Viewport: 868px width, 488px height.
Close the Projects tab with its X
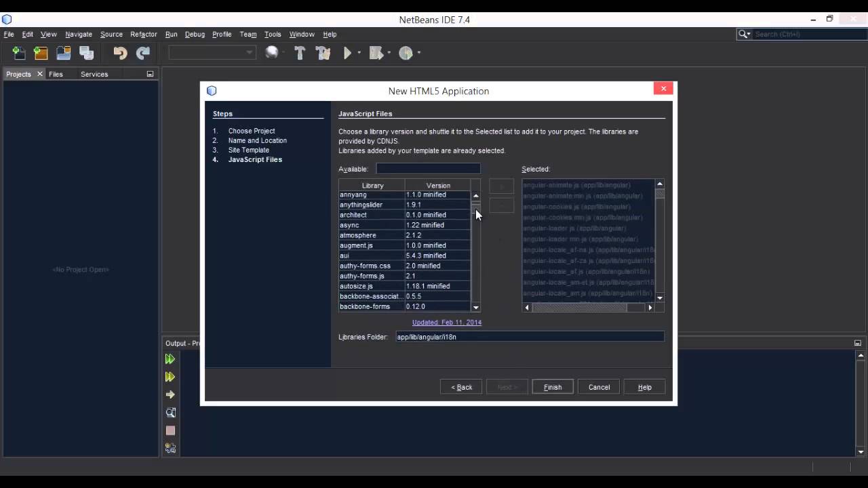(39, 74)
